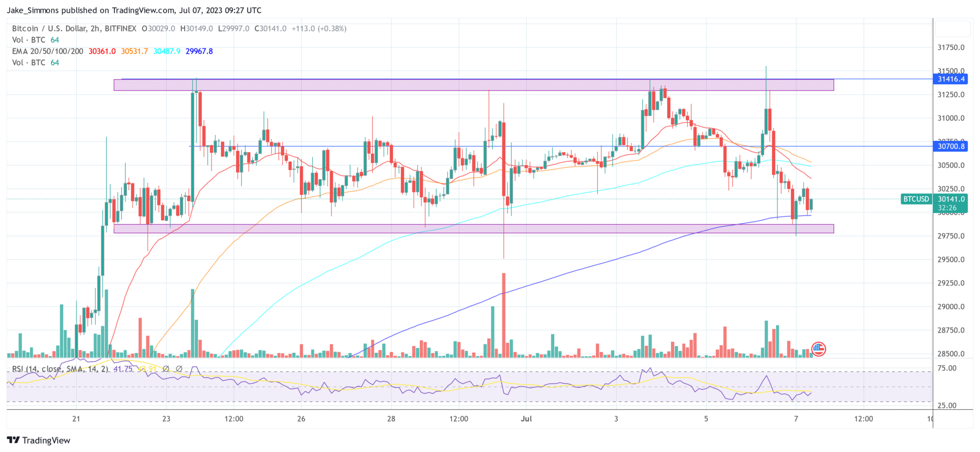Screen dimensions: 980x452
Task: Select the lower purple support zone
Action: 474,228
